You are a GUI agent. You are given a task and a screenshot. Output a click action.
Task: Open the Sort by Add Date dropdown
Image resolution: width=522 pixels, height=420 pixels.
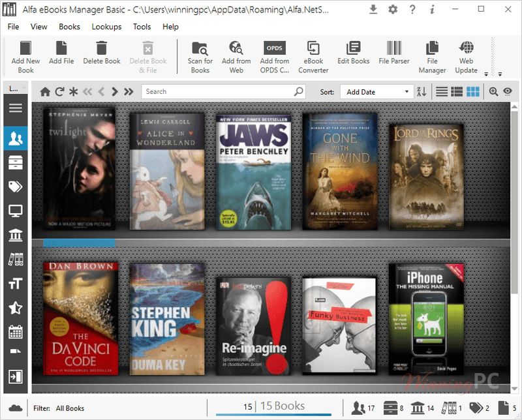point(376,92)
